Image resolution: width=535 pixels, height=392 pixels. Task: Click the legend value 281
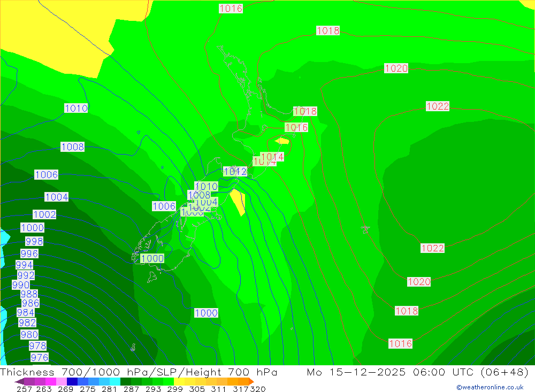point(109,389)
